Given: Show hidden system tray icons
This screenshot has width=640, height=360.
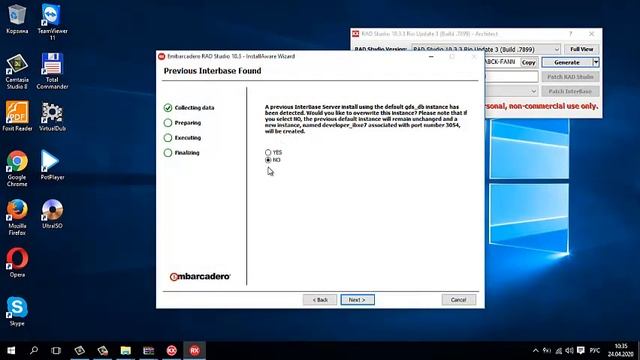Looking at the screenshot, I should pyautogui.click(x=536, y=350).
